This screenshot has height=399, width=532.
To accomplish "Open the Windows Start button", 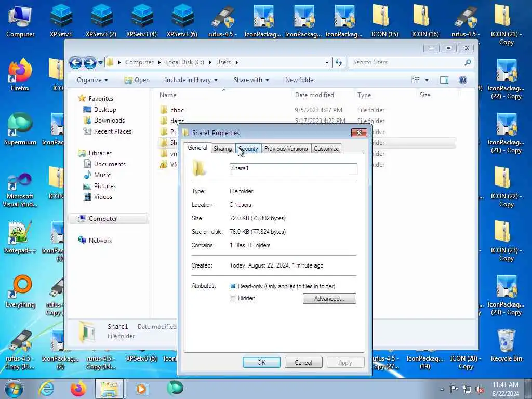I will [14, 389].
